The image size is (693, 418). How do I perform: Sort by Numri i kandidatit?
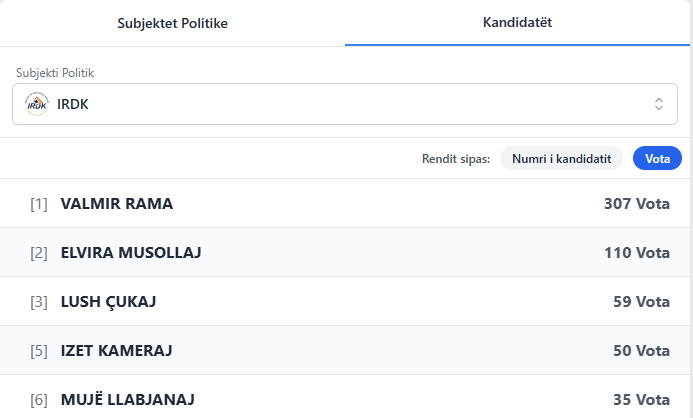(561, 158)
